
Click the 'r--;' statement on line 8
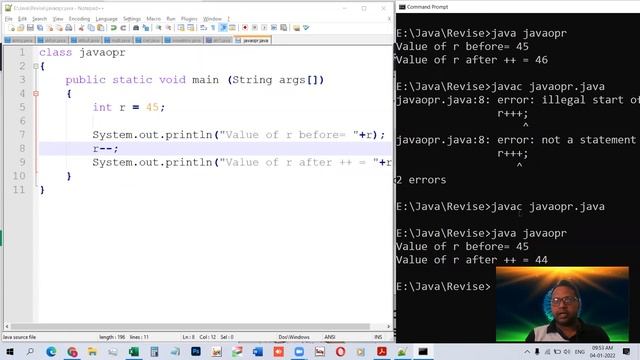(105, 149)
